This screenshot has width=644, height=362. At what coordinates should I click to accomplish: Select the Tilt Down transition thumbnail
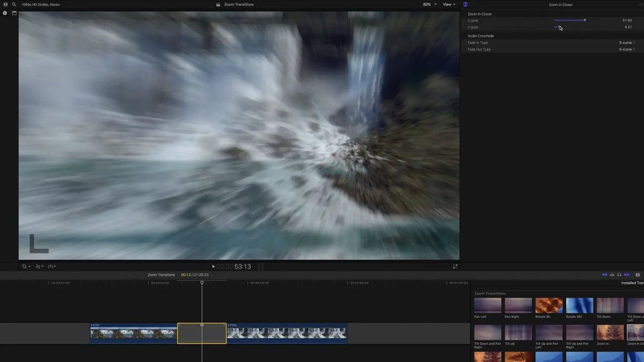610,306
